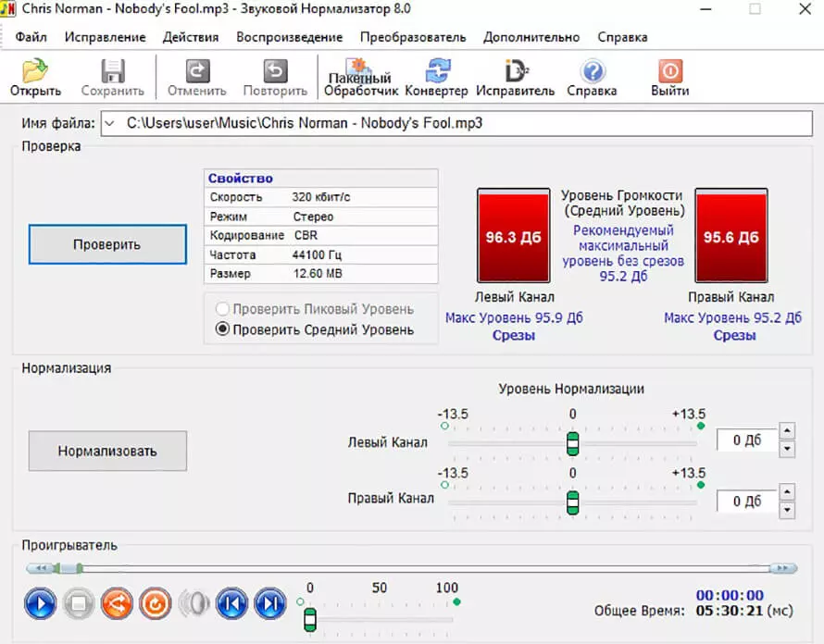Click the Левый Канал 0 Дб input field
The image size is (824, 644).
(x=747, y=440)
